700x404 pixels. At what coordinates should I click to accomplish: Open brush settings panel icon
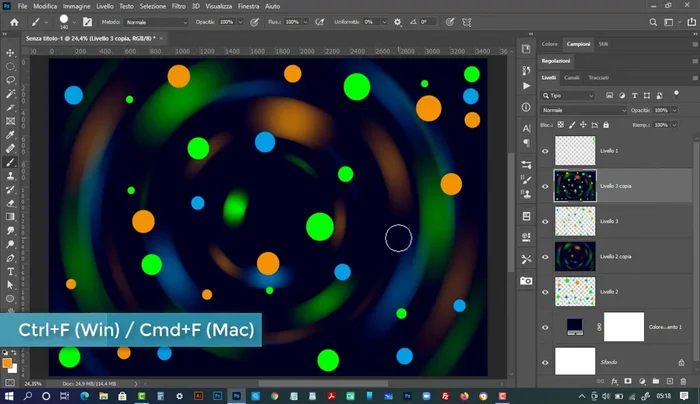point(87,21)
